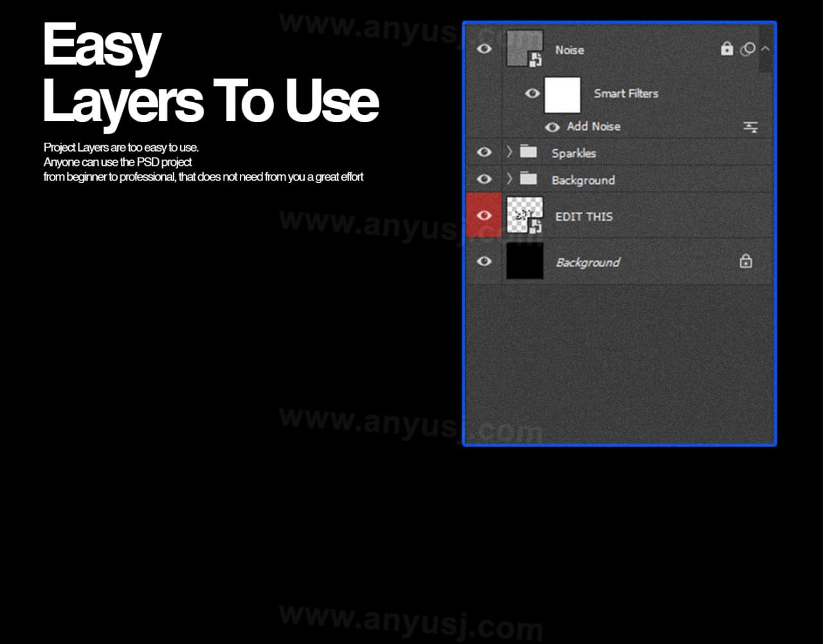Select the Background group name
823x644 pixels.
(x=583, y=181)
